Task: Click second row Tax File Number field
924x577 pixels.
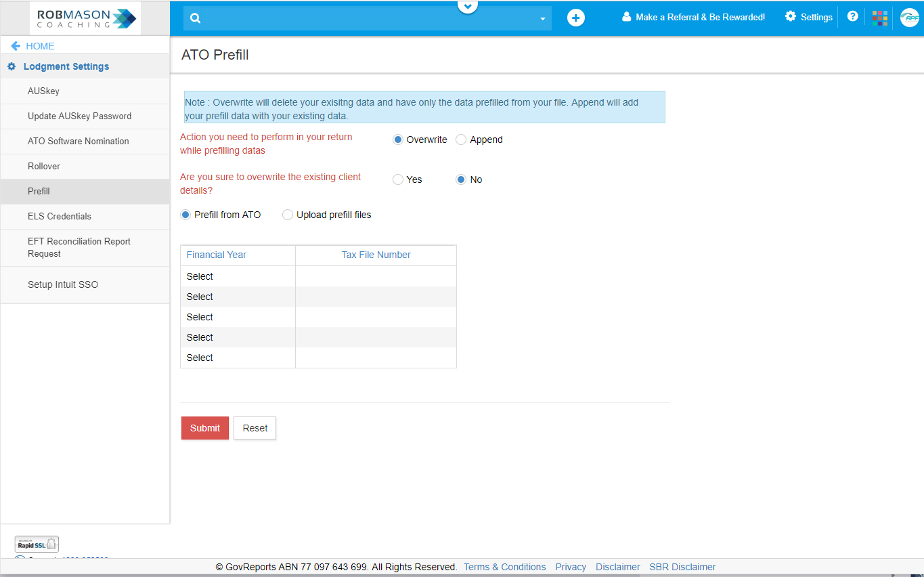Action: [376, 297]
